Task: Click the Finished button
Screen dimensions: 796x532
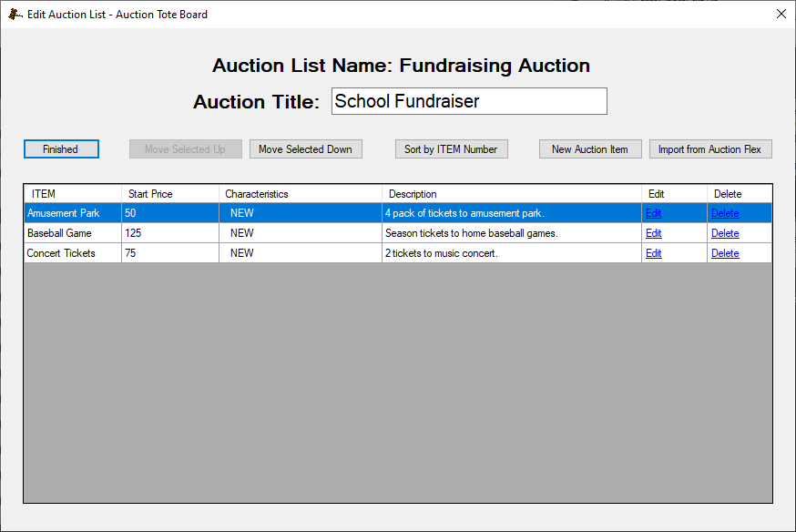Action: tap(61, 149)
